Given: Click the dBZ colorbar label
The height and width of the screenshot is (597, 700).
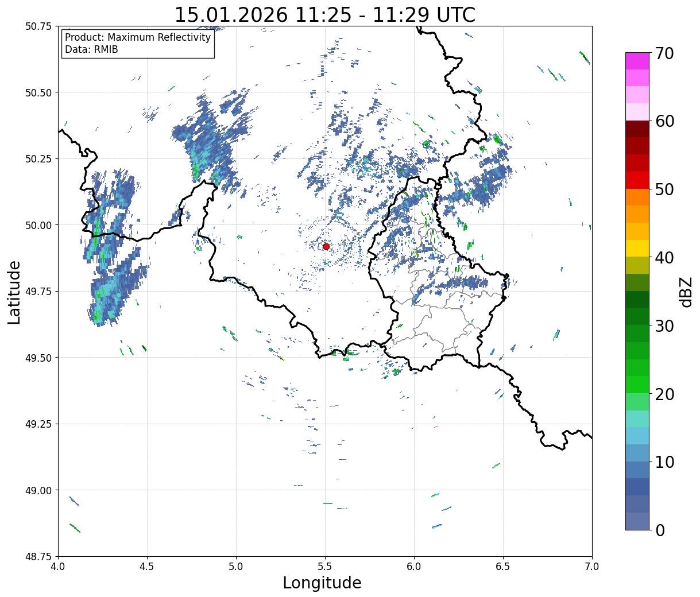Looking at the screenshot, I should (x=686, y=292).
